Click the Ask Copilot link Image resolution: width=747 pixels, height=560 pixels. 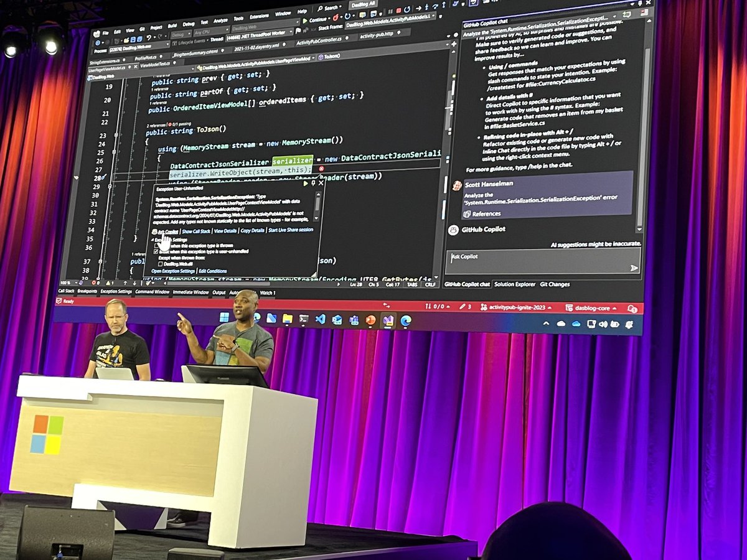pyautogui.click(x=167, y=231)
